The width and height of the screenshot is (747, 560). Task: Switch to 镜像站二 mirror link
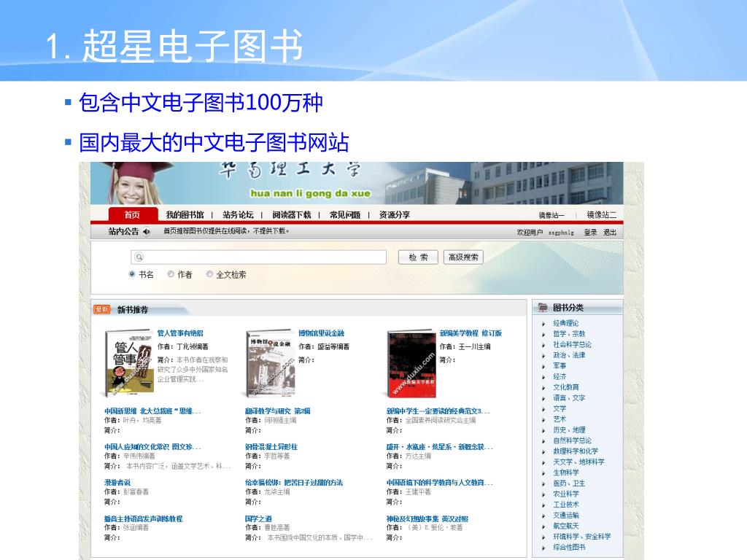click(601, 215)
